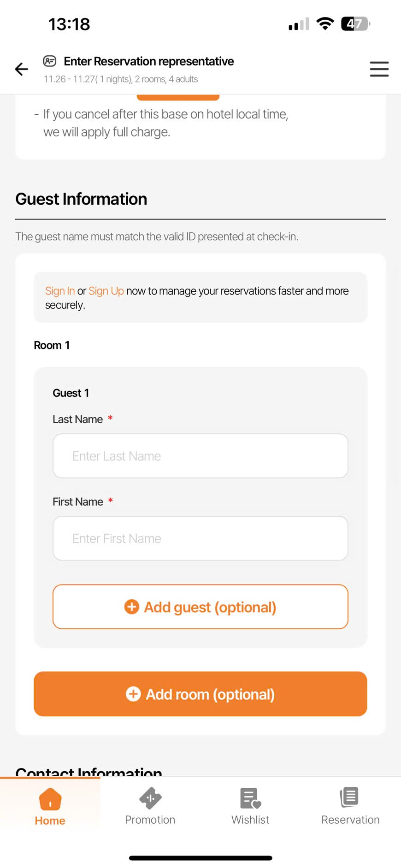Tap the Wishlist heart-list icon
Image resolution: width=401 pixels, height=868 pixels.
(250, 798)
